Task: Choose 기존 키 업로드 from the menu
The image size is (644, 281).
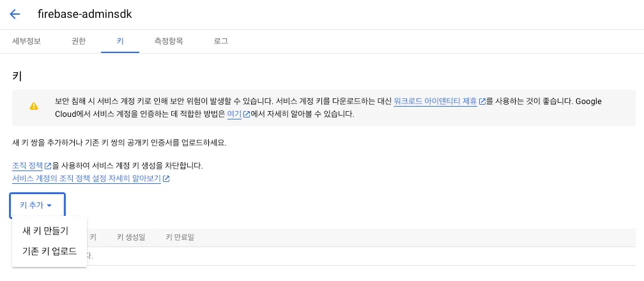Action: [49, 251]
